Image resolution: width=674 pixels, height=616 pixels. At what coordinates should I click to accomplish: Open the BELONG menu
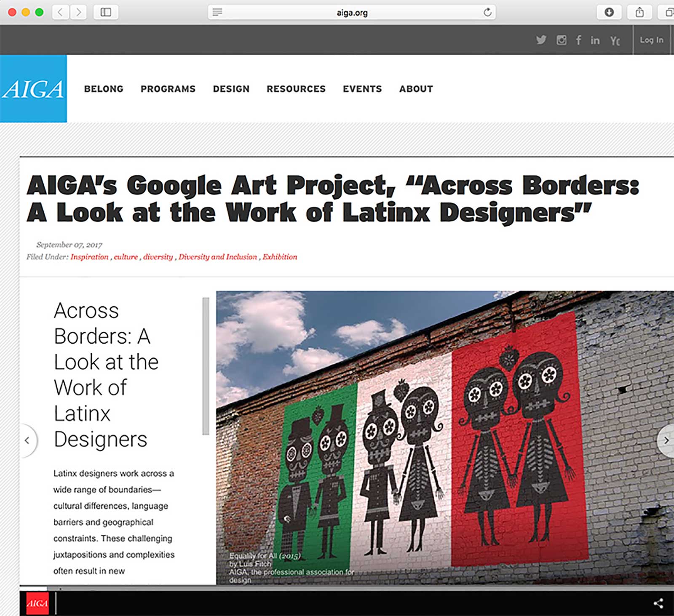click(104, 89)
